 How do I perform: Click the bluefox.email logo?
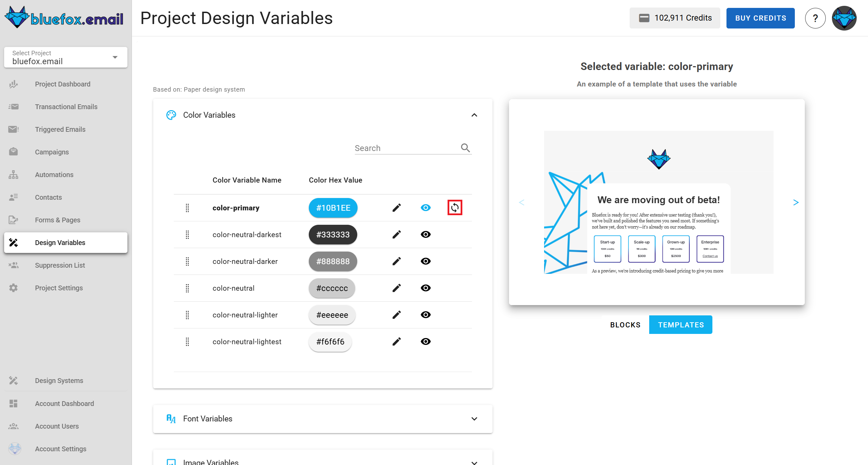tap(64, 18)
